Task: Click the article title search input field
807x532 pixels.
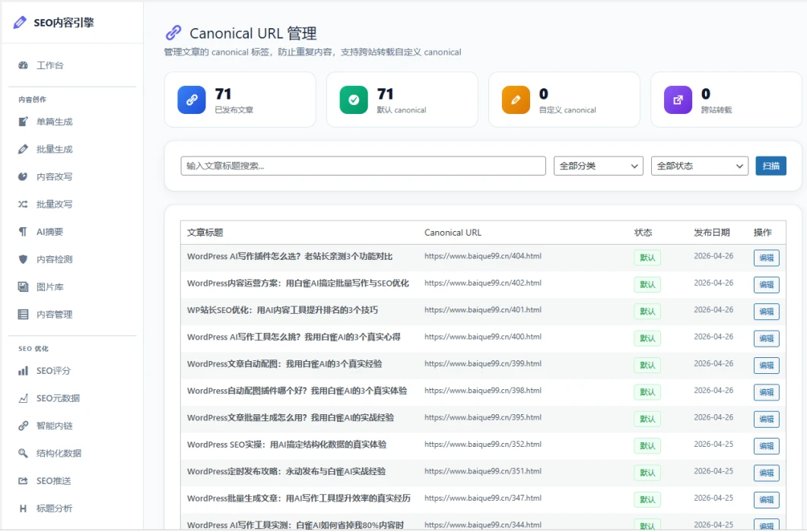Action: point(363,165)
